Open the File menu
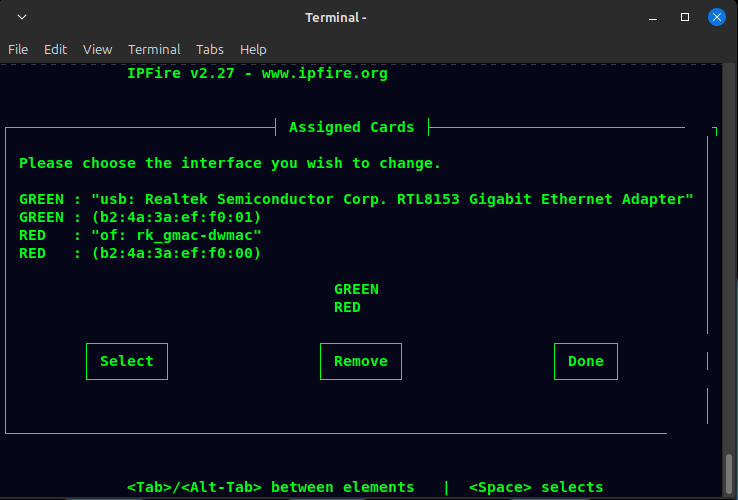This screenshot has width=738, height=500. [x=18, y=49]
